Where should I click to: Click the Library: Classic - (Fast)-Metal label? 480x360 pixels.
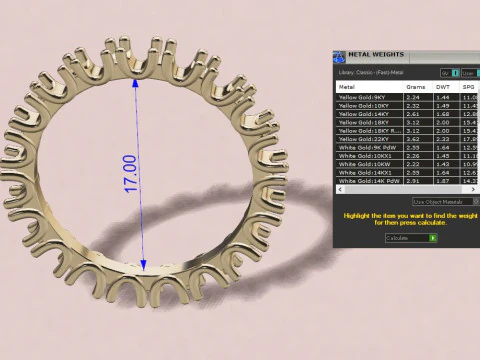[x=371, y=72]
